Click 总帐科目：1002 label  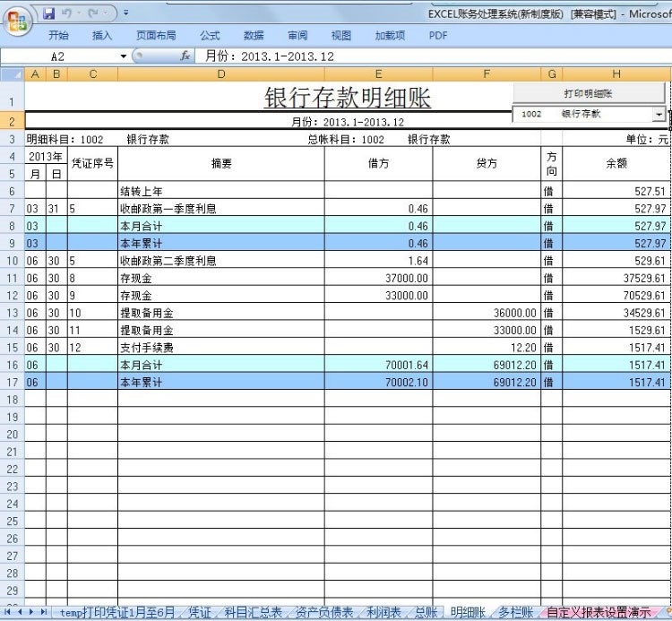tap(346, 139)
